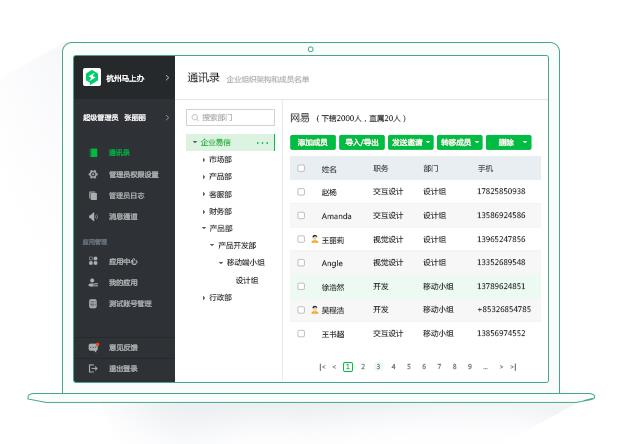The width and height of the screenshot is (642, 444).
Task: Tick the select-all checkbox in table header
Action: [301, 168]
